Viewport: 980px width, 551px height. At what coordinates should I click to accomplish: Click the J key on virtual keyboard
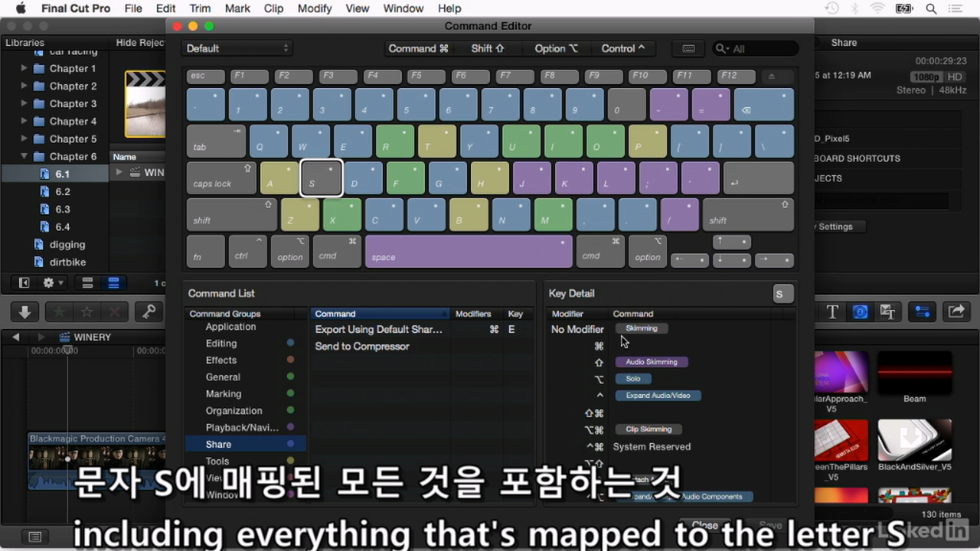click(x=532, y=178)
